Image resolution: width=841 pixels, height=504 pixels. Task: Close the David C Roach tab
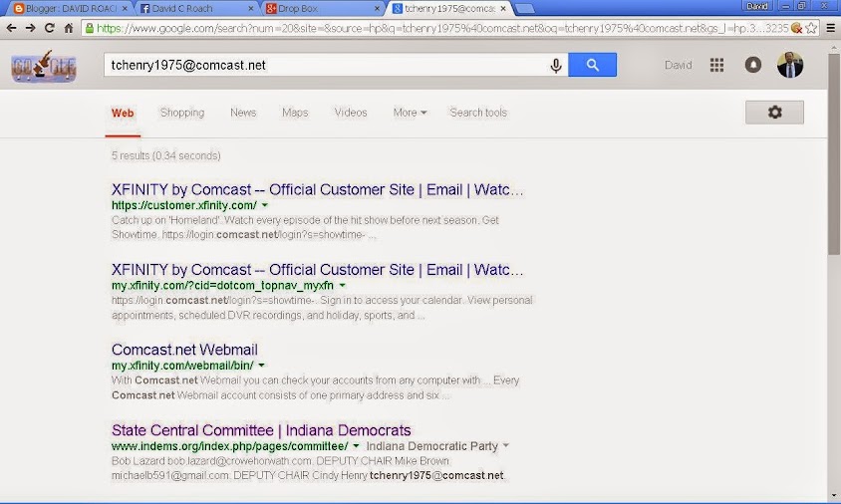coord(251,9)
